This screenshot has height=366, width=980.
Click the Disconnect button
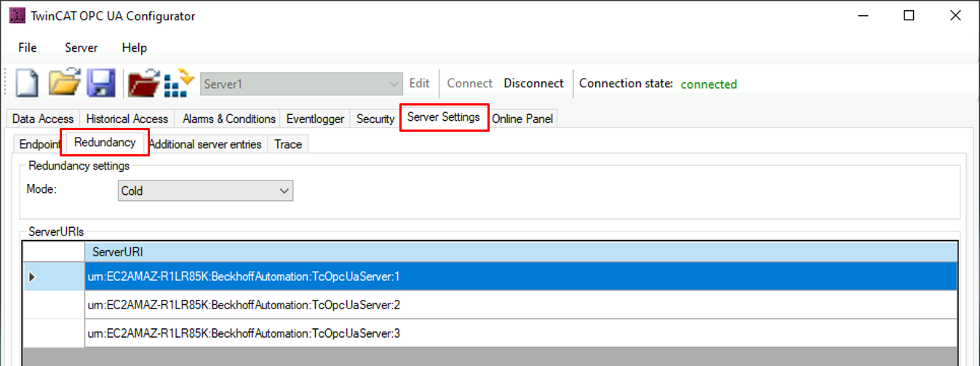534,83
